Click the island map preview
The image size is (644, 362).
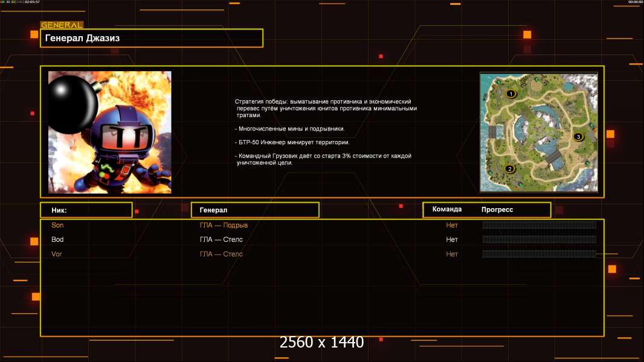539,132
